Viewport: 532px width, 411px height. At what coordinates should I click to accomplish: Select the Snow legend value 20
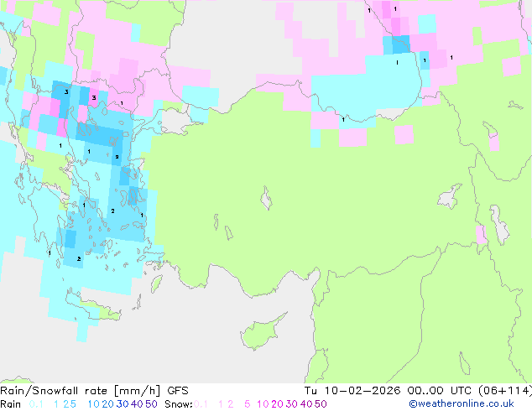277,404
